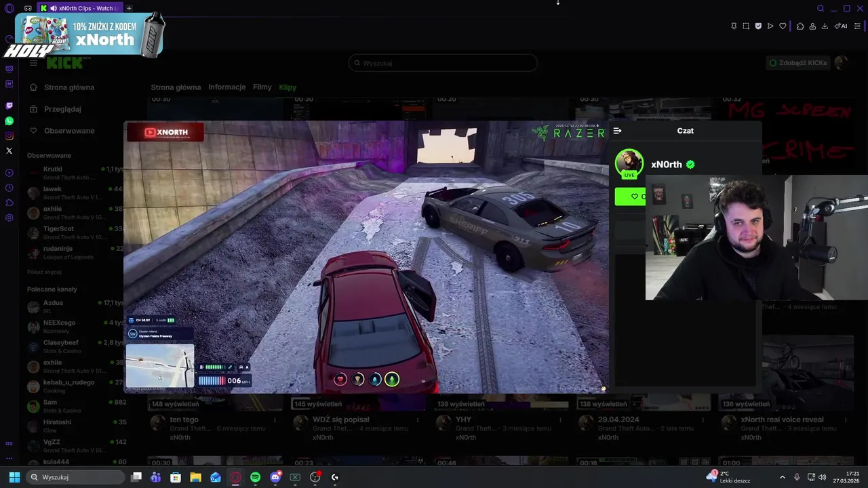Click the Kick Wyszukaj search field
This screenshot has height=488, width=868.
point(443,63)
